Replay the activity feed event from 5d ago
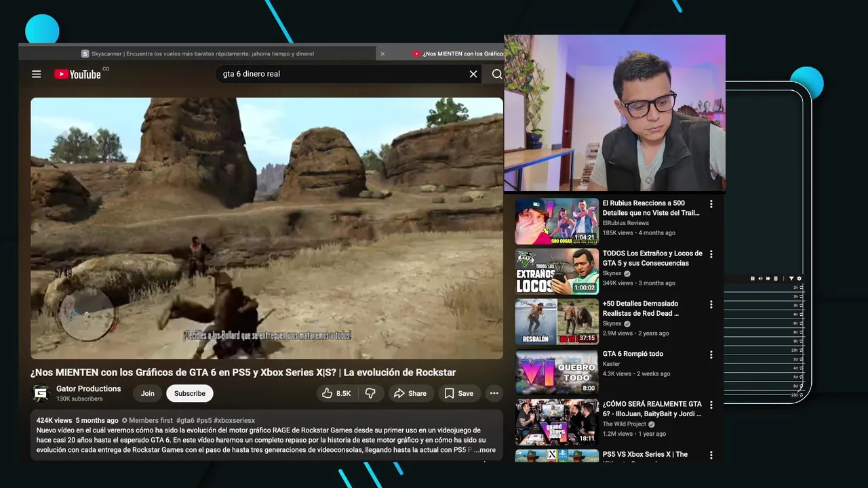This screenshot has height=488, width=868. tap(802, 377)
